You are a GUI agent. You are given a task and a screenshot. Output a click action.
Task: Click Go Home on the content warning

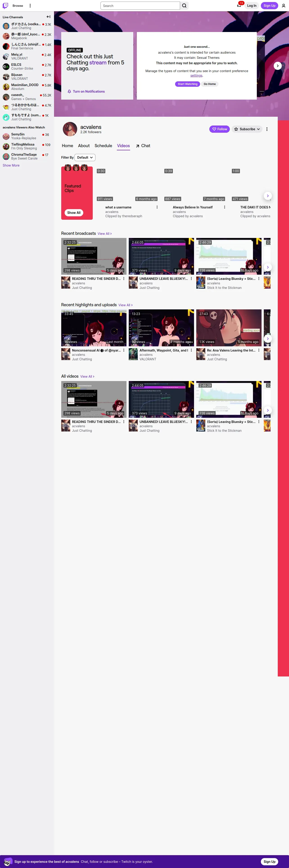point(210,84)
